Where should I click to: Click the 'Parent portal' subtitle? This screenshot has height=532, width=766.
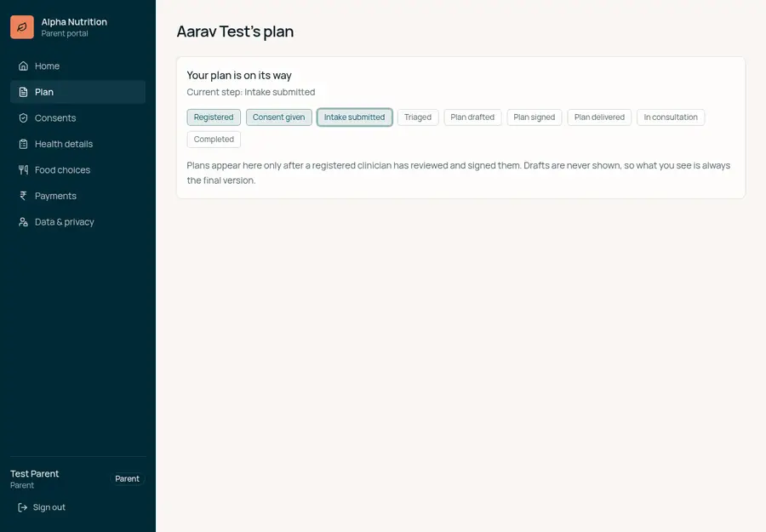[x=65, y=33]
